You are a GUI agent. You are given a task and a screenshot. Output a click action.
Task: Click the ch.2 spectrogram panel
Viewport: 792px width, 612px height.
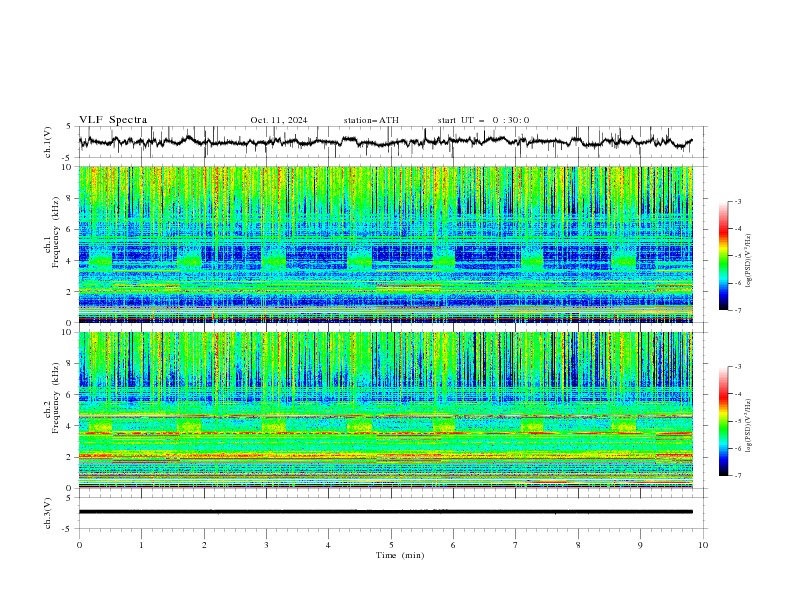(x=386, y=410)
